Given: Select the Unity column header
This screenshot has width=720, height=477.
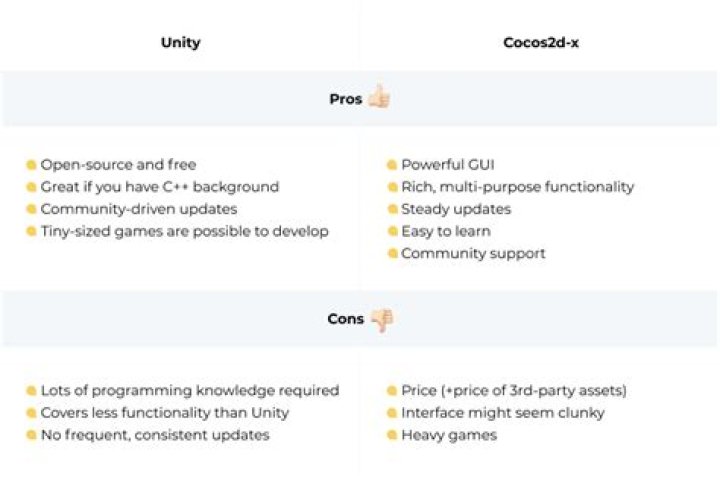Looking at the screenshot, I should pyautogui.click(x=180, y=43).
